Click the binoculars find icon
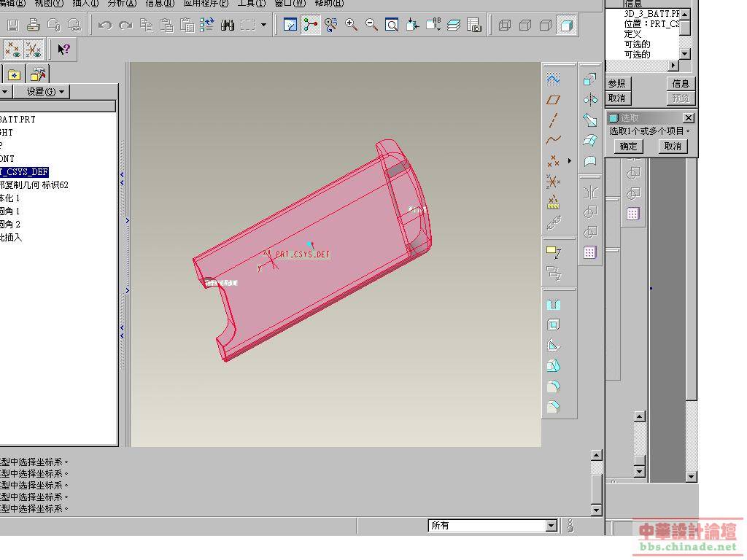Viewport: 747px width, 560px height. (x=228, y=26)
